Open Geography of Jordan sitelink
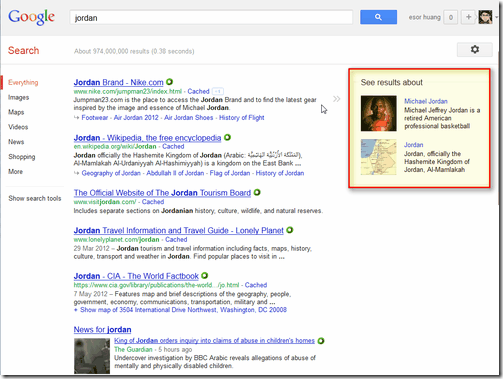Image resolution: width=503 pixels, height=379 pixels. (x=111, y=173)
